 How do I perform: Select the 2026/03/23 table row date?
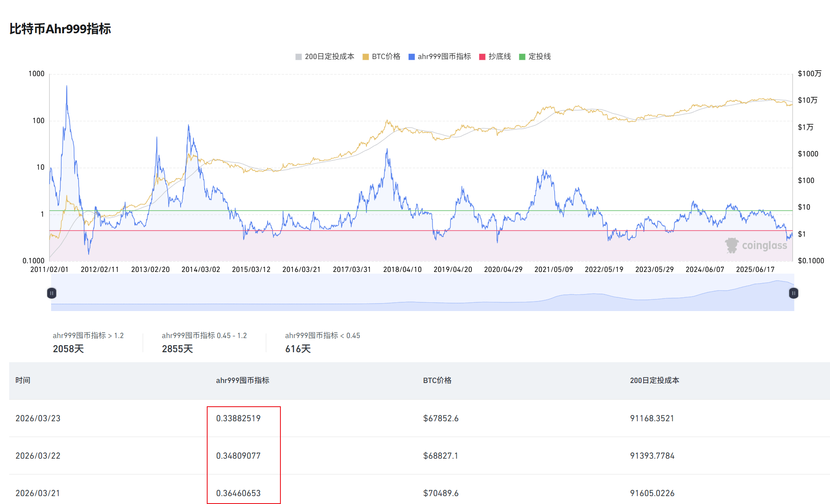(x=38, y=418)
